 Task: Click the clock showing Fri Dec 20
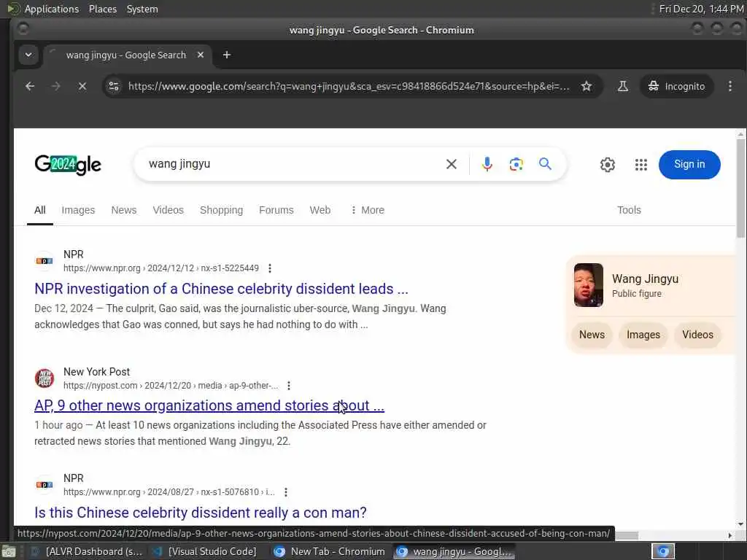(x=701, y=9)
